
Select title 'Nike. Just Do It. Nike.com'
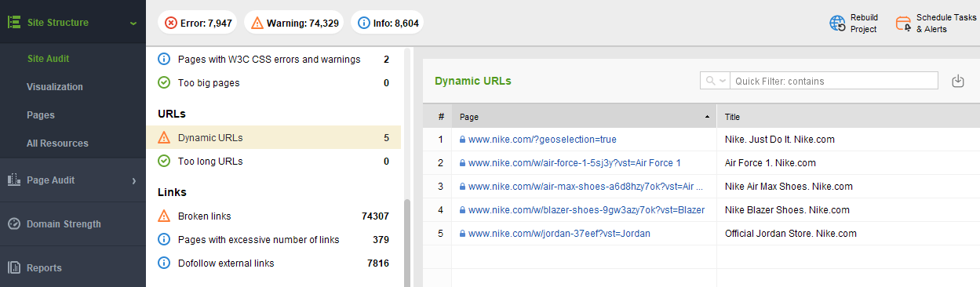[x=780, y=140]
